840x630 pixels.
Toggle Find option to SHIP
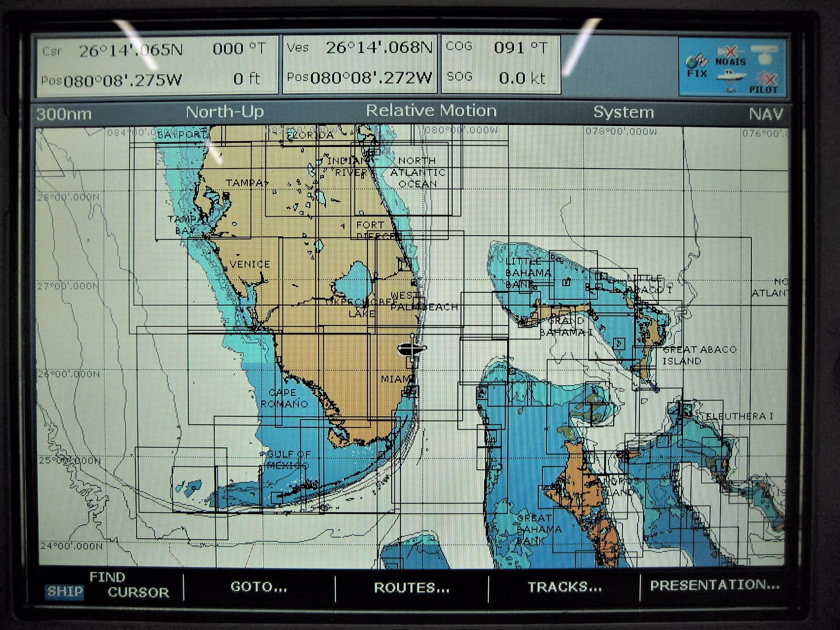(65, 592)
